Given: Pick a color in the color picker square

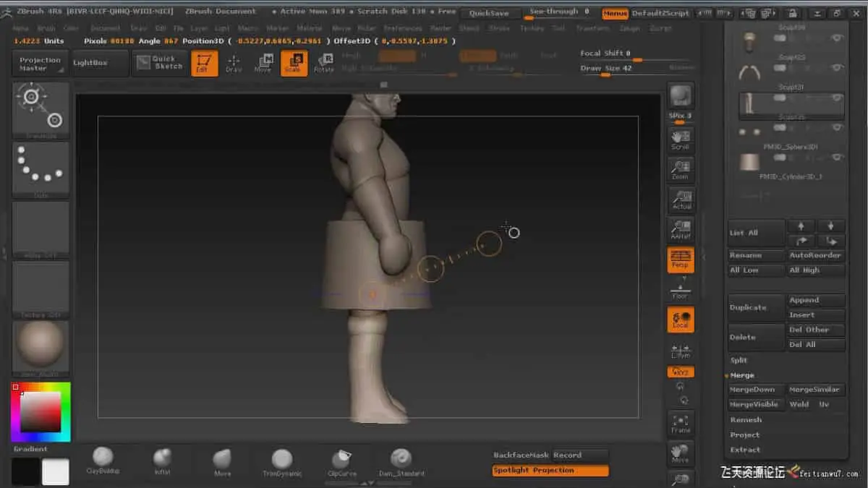Looking at the screenshot, I should pyautogui.click(x=41, y=411).
